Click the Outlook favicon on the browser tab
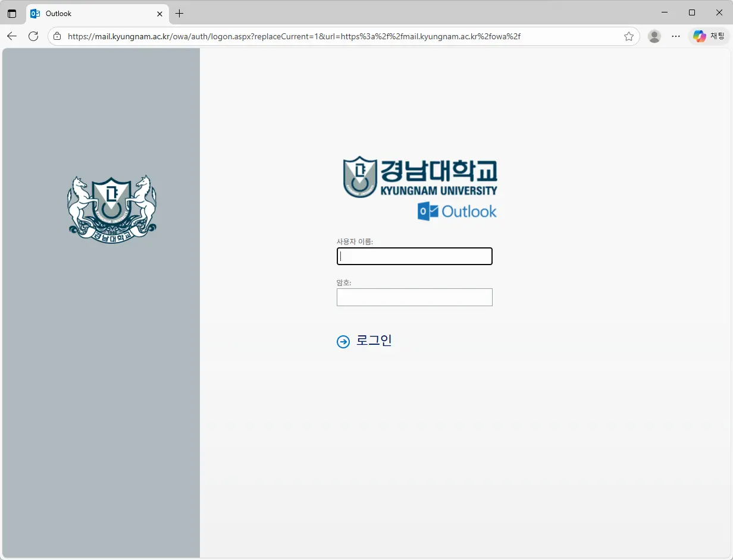The height and width of the screenshot is (560, 733). point(35,13)
